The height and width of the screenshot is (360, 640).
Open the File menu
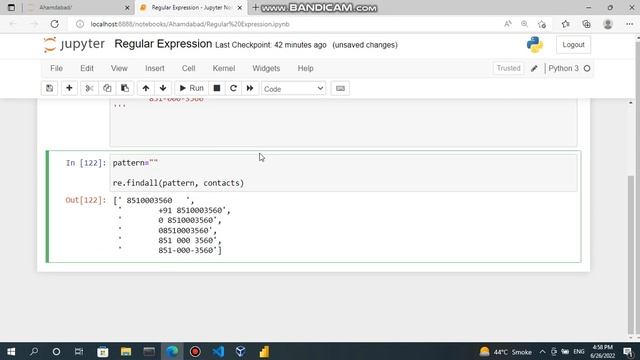point(56,69)
